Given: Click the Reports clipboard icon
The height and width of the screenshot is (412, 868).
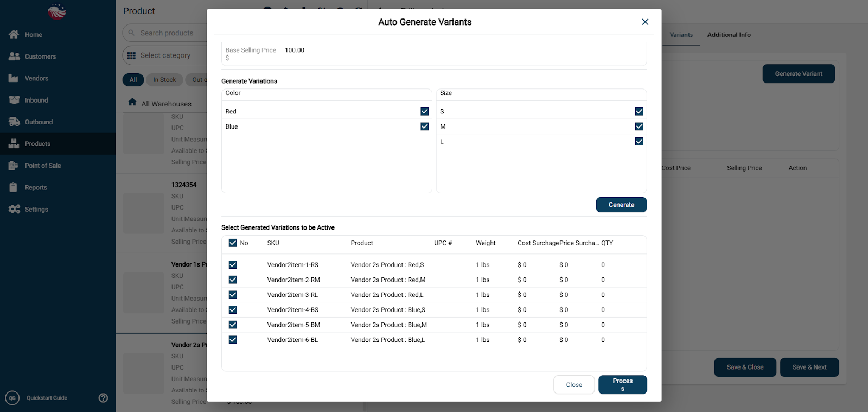Looking at the screenshot, I should [14, 187].
